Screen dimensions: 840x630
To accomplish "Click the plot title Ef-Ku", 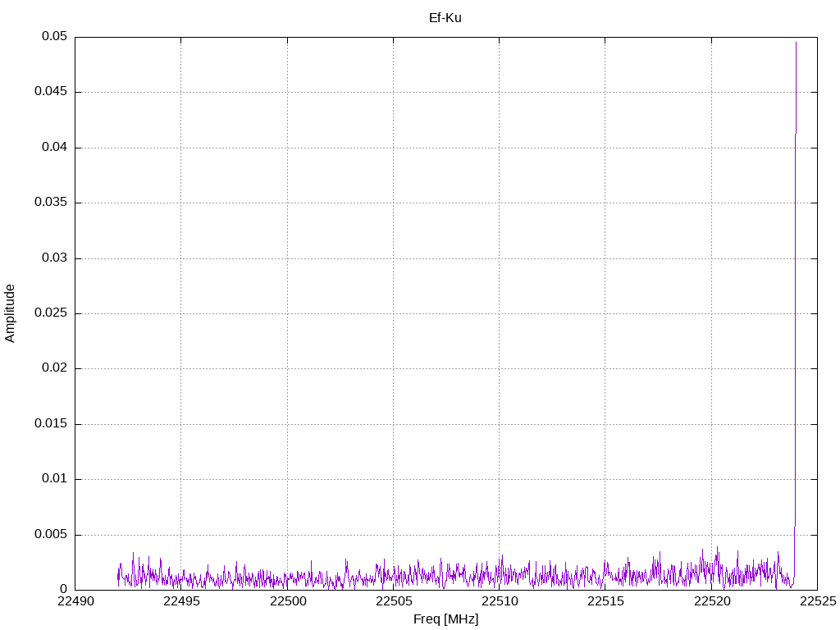I will click(x=445, y=17).
